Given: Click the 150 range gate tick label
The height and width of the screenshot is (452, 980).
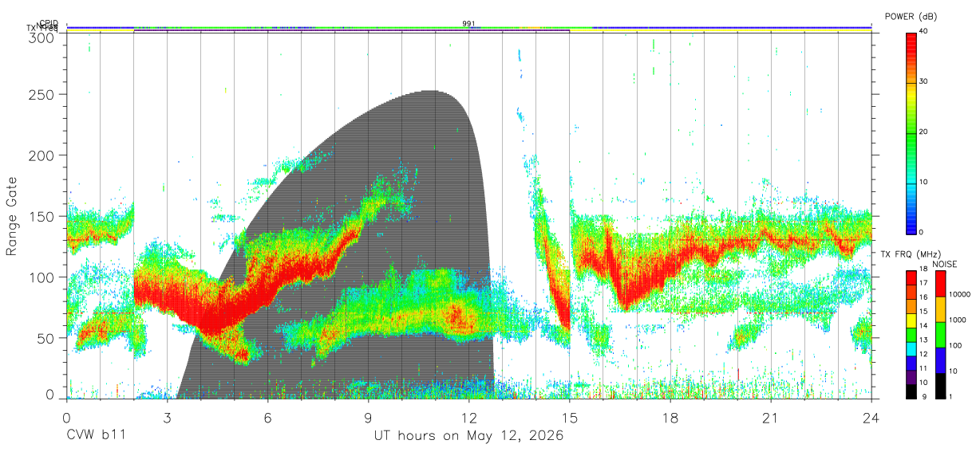Looking at the screenshot, I should tap(41, 216).
